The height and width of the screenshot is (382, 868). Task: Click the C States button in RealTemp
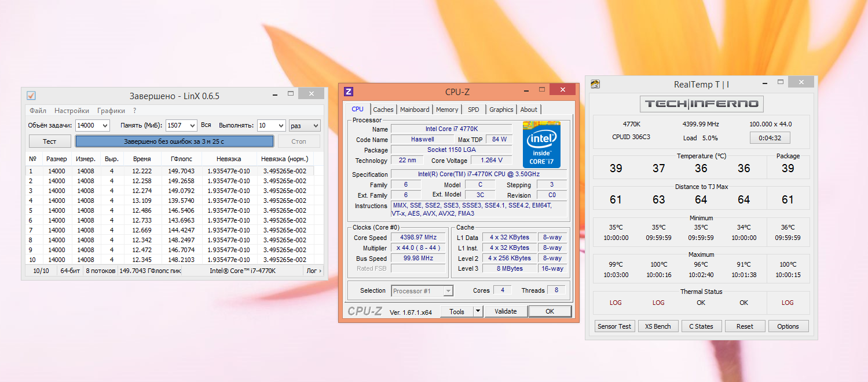[x=701, y=326]
